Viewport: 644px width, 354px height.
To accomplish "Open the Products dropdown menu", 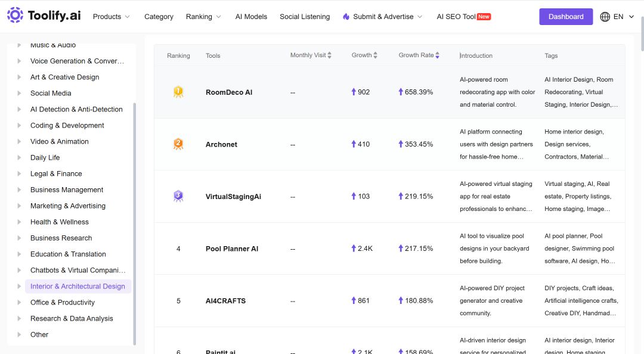I will [112, 17].
